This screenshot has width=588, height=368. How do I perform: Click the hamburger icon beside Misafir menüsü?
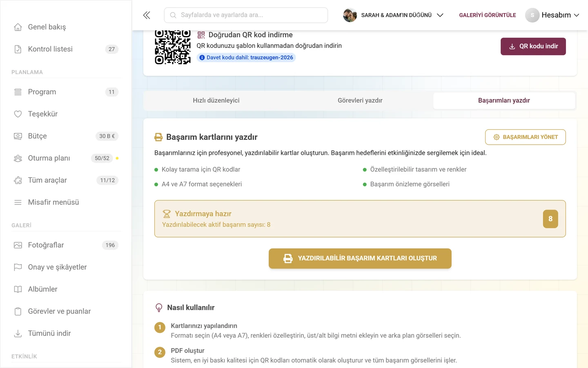click(18, 202)
